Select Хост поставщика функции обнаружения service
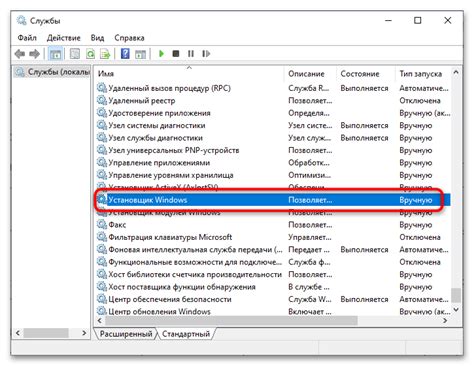 click(273, 287)
